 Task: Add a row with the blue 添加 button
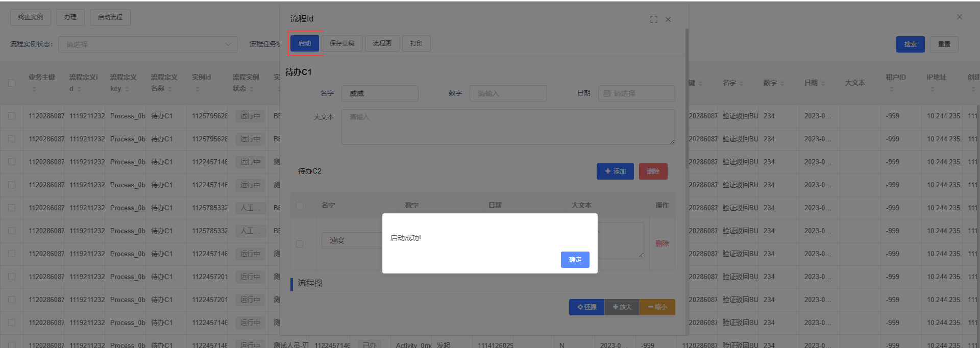click(615, 171)
